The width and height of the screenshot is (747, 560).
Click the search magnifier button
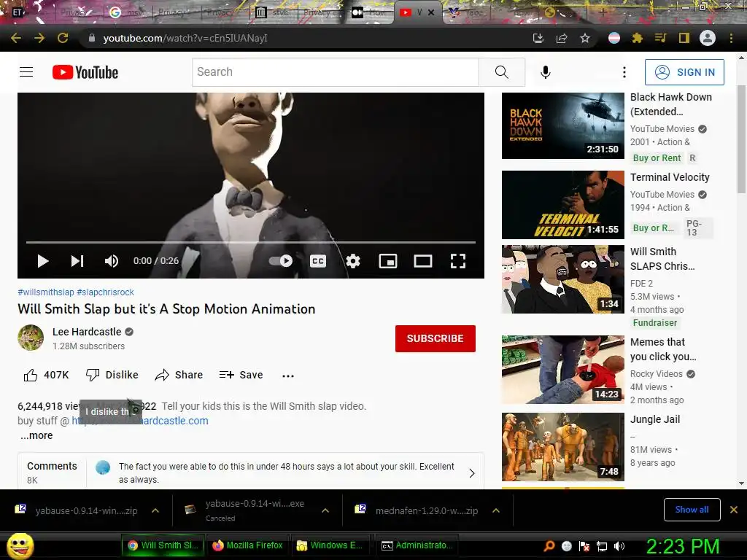(x=501, y=72)
